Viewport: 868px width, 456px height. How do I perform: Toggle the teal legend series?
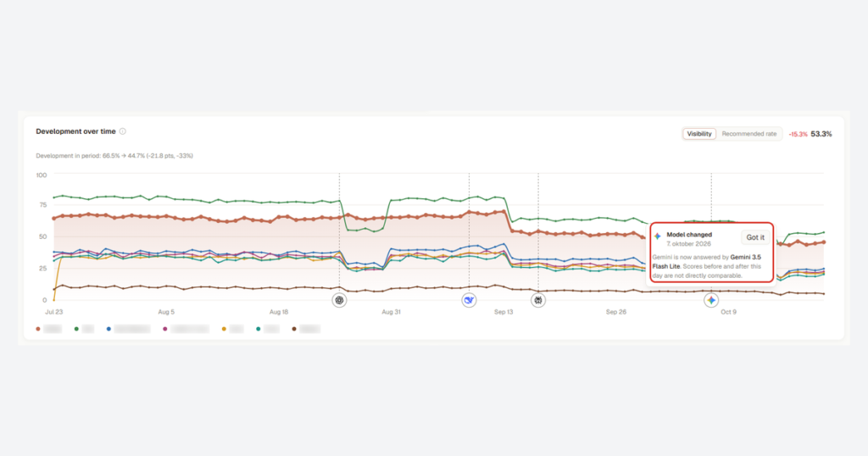(x=267, y=329)
